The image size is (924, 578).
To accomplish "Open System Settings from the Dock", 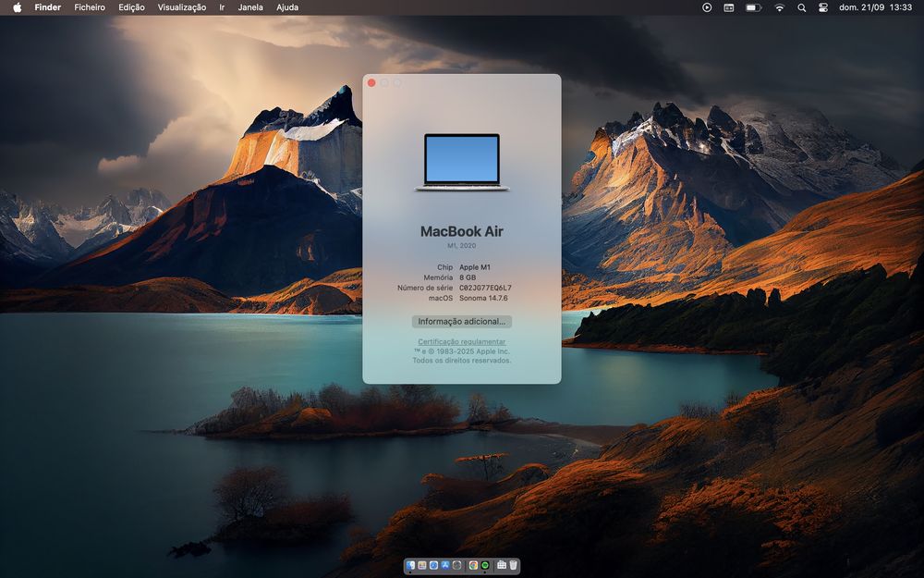I will (x=456, y=565).
